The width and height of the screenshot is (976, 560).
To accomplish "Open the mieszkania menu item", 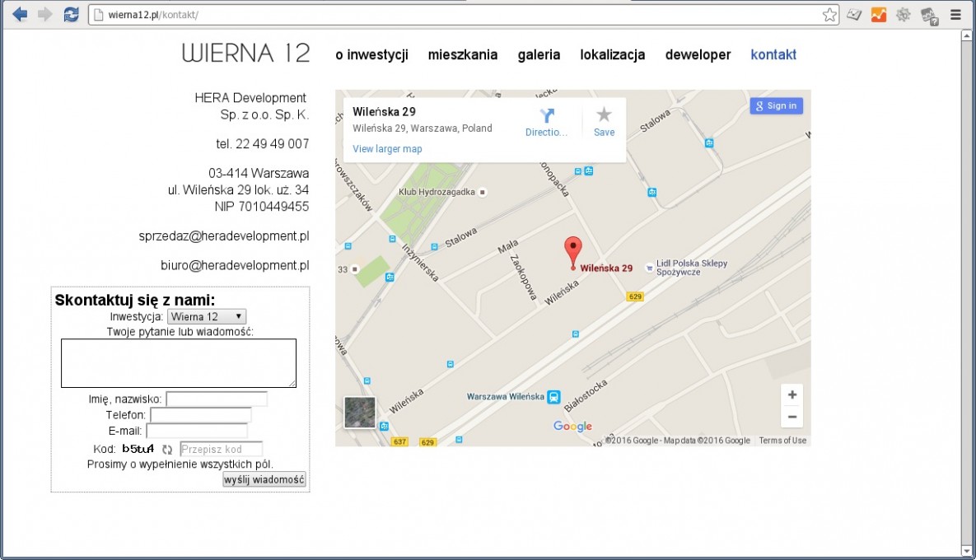I will [463, 55].
